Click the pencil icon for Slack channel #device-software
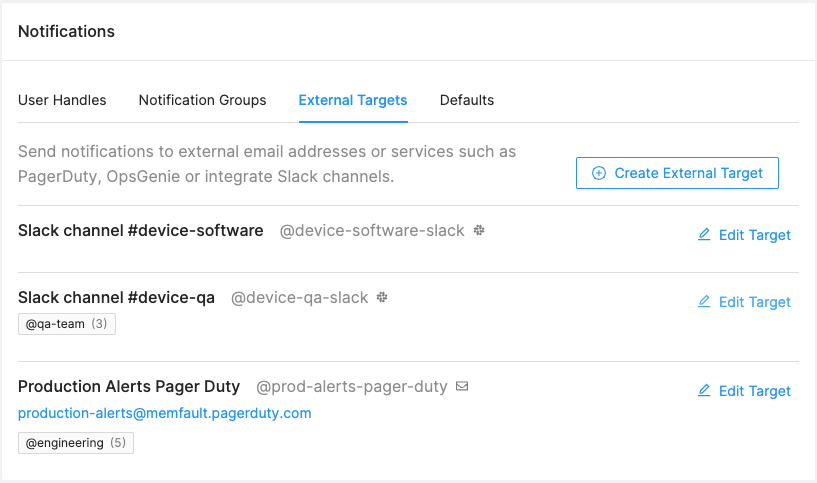Screen dimensions: 817x483 pos(704,235)
